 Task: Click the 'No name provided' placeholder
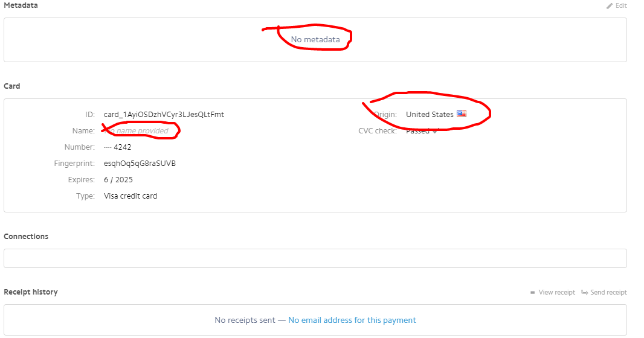[x=139, y=131]
